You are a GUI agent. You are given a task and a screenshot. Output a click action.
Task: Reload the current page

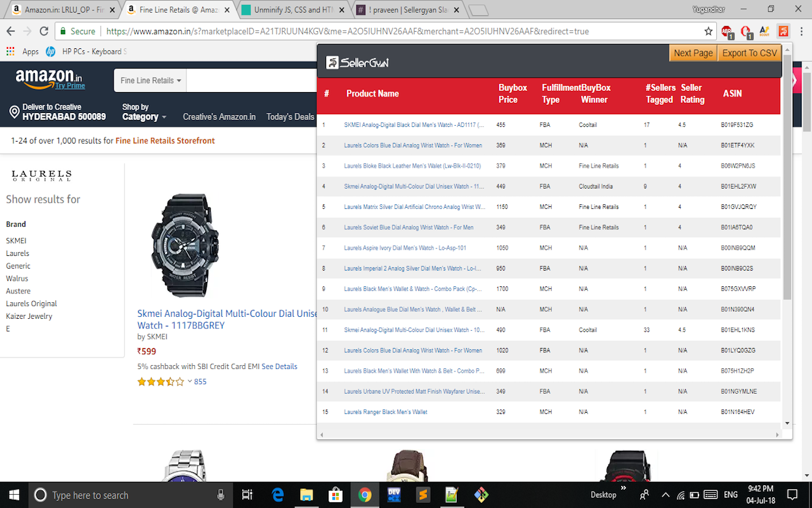[x=44, y=31]
